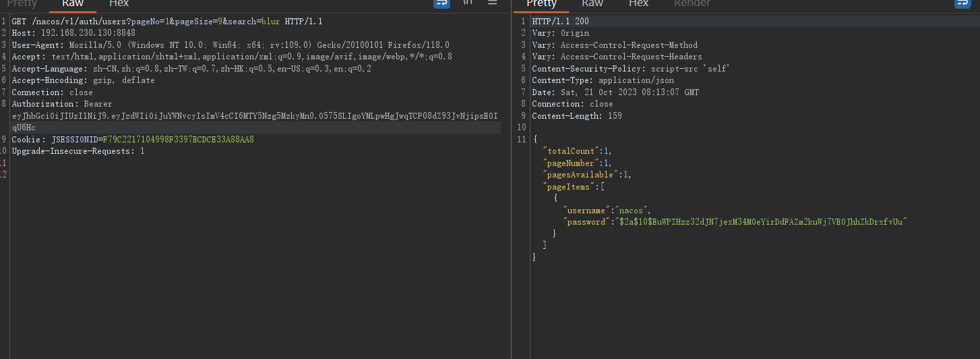
Task: Switch request view to Pretty tab
Action: point(22,3)
